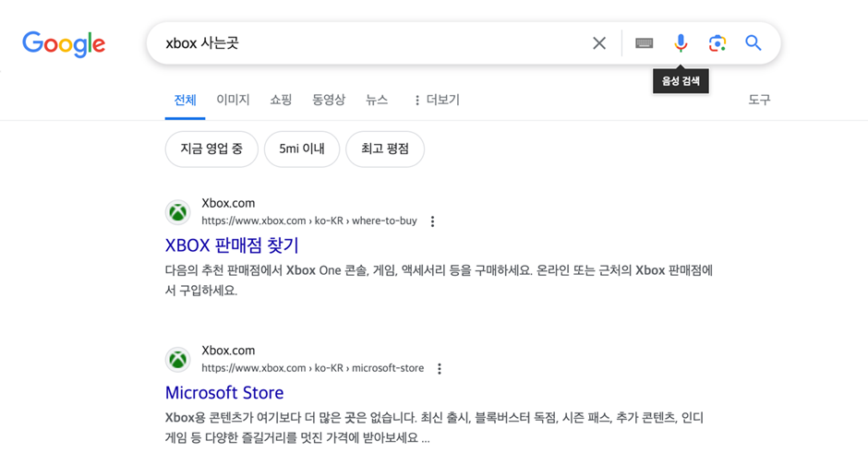
Task: Open options menu for microsoft-store result
Action: (440, 369)
